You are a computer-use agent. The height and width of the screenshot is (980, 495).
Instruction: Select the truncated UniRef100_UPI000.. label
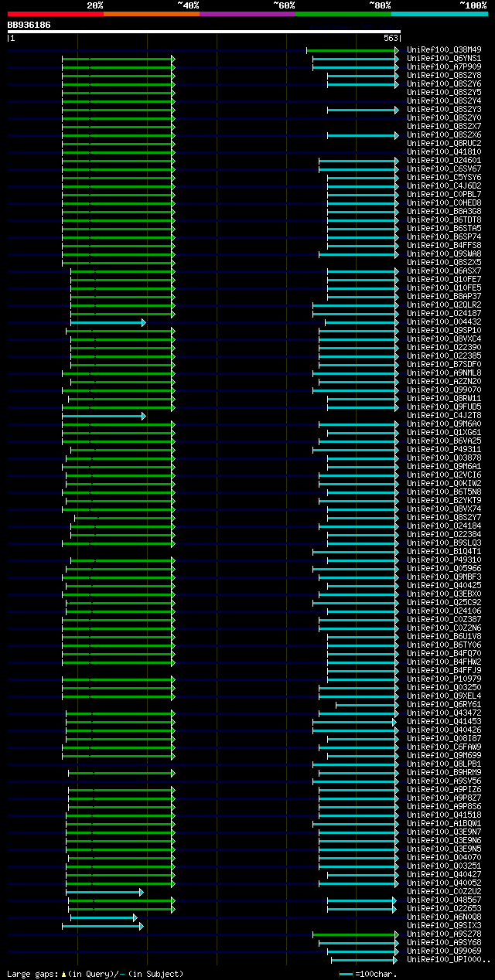point(449,960)
